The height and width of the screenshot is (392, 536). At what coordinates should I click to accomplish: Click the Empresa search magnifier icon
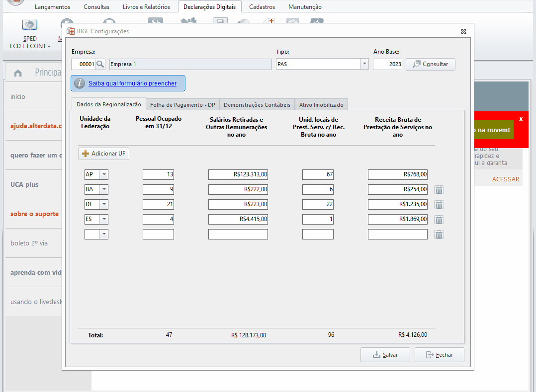[100, 64]
